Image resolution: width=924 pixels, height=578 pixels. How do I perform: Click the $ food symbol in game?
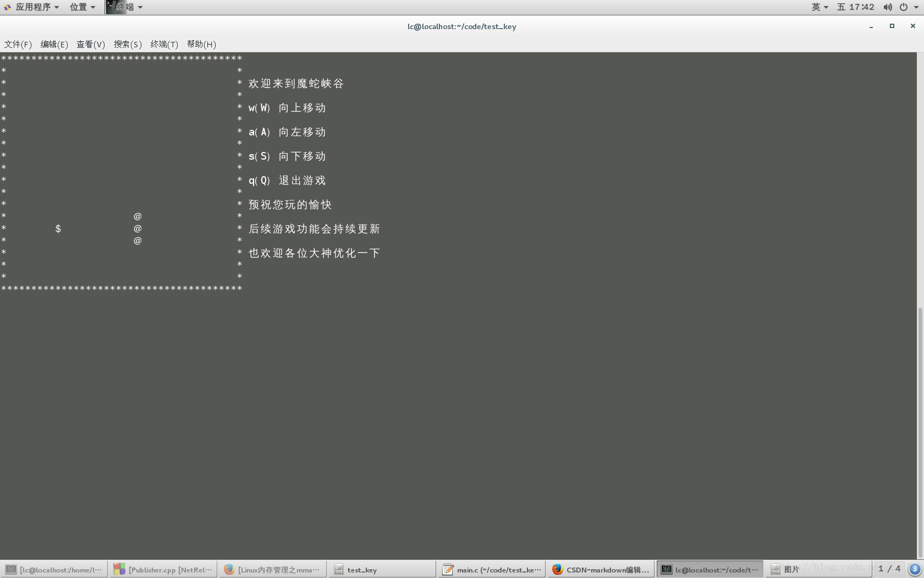pos(58,228)
